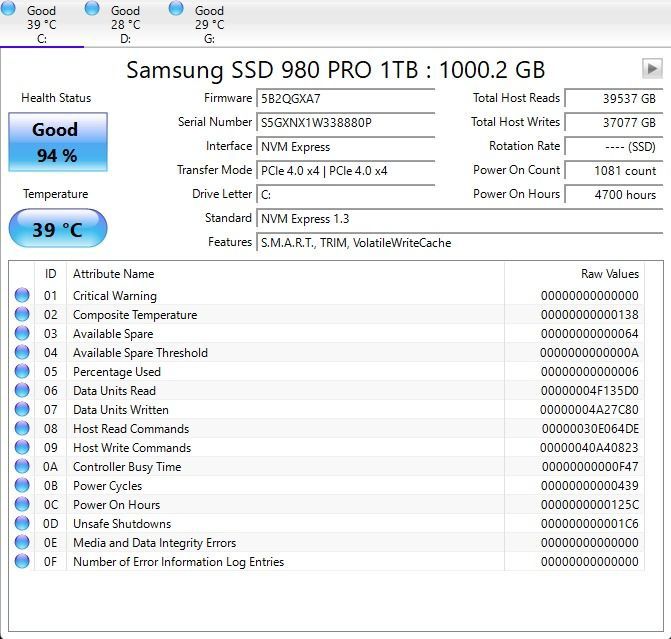Click the 39 °C temperature indicator
This screenshot has height=639, width=671.
pyautogui.click(x=58, y=229)
